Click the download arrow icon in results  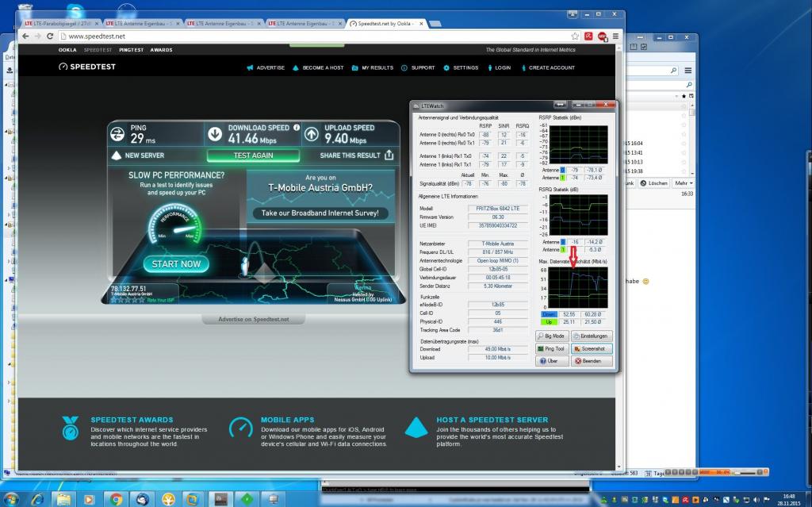[x=215, y=135]
